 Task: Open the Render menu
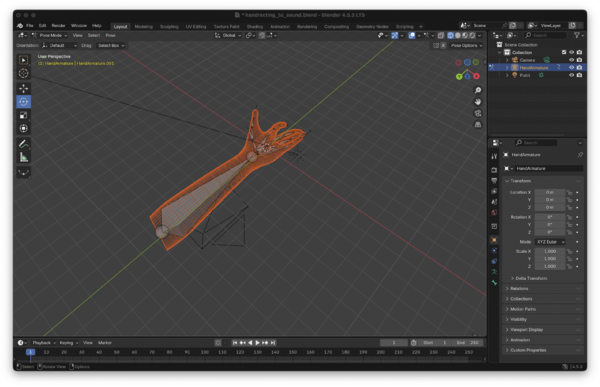(59, 26)
